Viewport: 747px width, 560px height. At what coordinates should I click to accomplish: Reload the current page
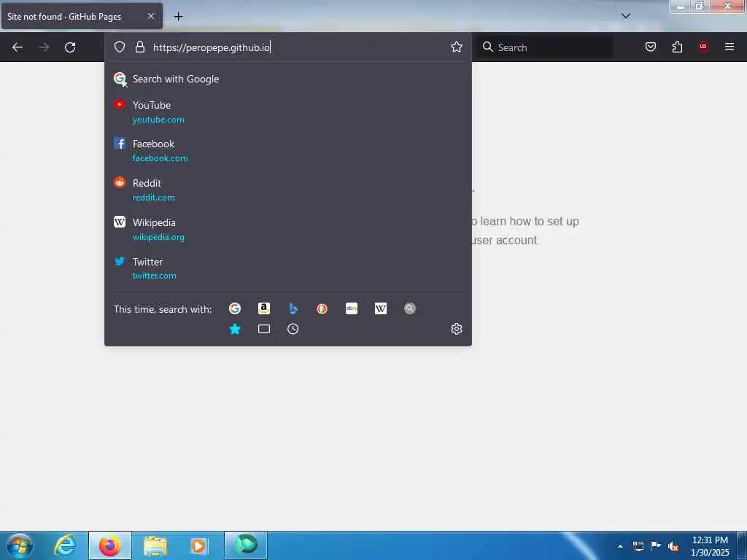pos(70,47)
